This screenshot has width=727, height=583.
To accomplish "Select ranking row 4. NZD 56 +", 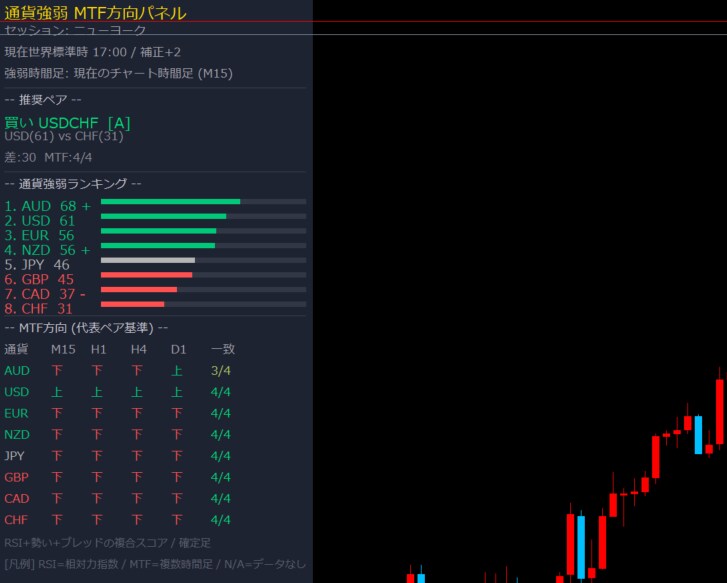I will coord(47,250).
